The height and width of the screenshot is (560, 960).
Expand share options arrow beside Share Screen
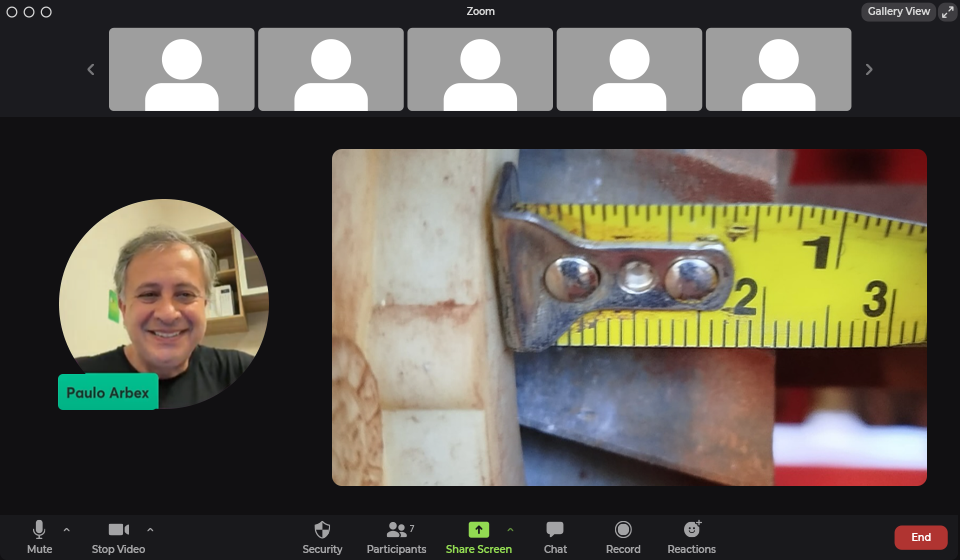tap(510, 529)
